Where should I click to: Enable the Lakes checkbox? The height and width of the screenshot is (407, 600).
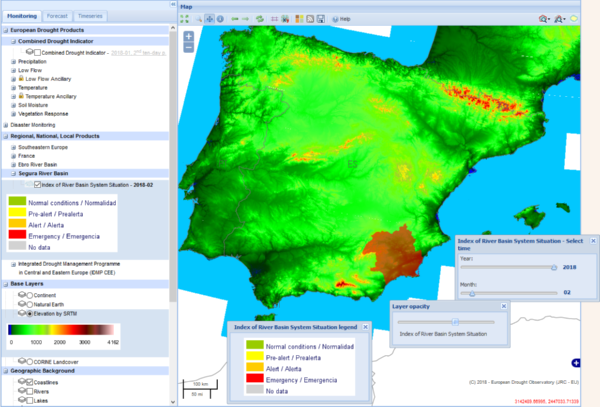(29, 400)
